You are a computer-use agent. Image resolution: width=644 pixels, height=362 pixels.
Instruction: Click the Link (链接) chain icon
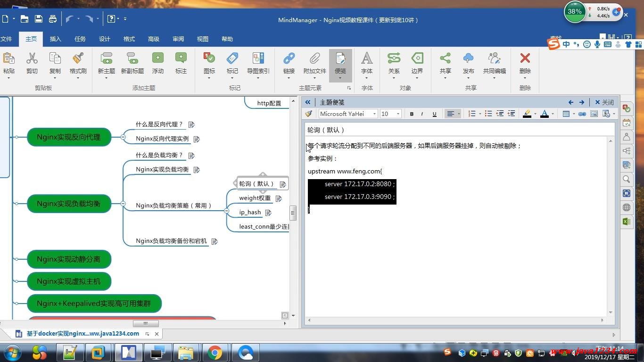(289, 58)
